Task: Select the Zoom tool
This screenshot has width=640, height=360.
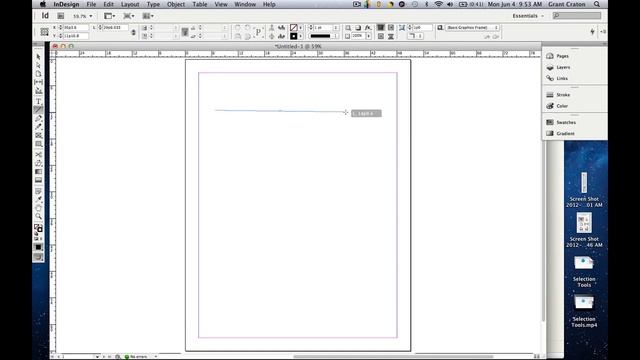Action: point(38,217)
